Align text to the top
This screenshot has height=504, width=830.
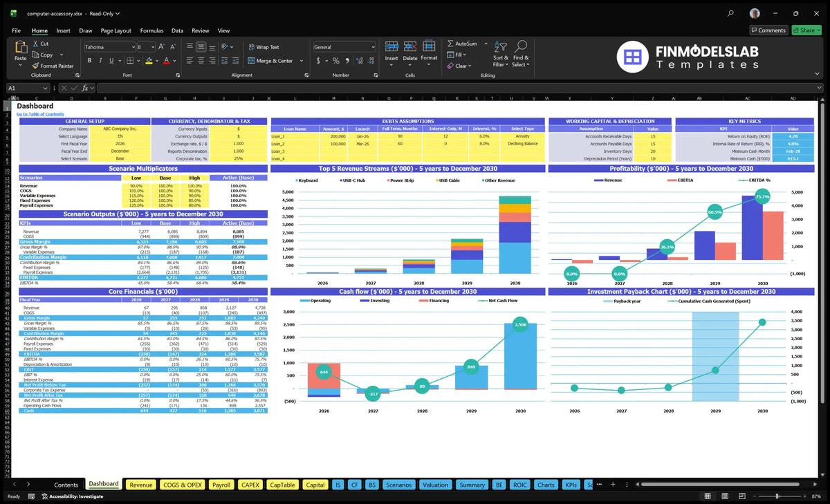tap(190, 47)
